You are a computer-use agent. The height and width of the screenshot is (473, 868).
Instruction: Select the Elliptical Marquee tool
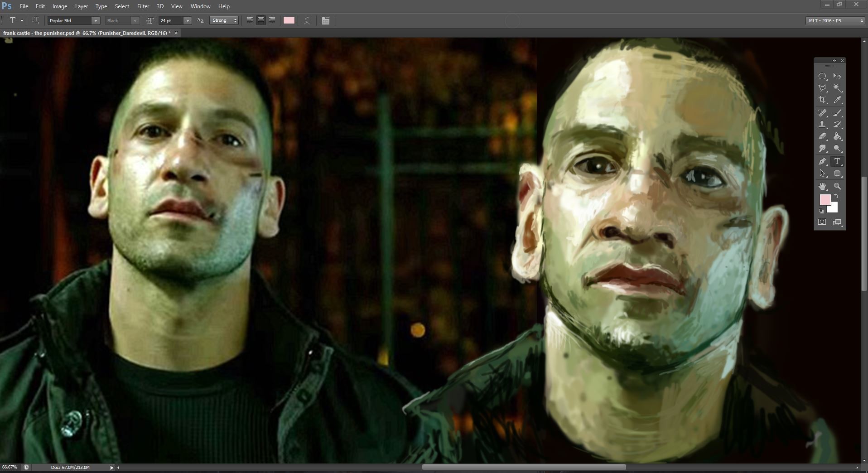pyautogui.click(x=822, y=77)
